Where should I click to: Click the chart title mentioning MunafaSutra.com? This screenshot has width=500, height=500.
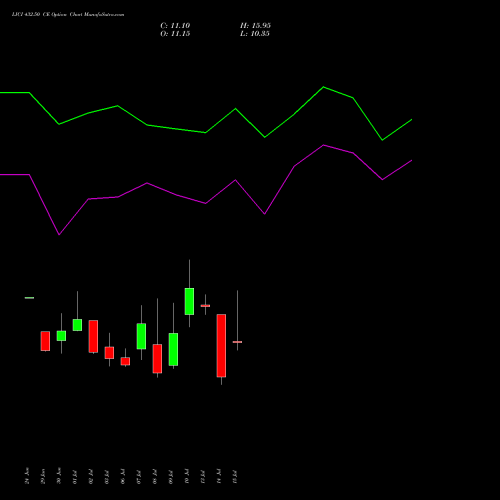(x=68, y=15)
